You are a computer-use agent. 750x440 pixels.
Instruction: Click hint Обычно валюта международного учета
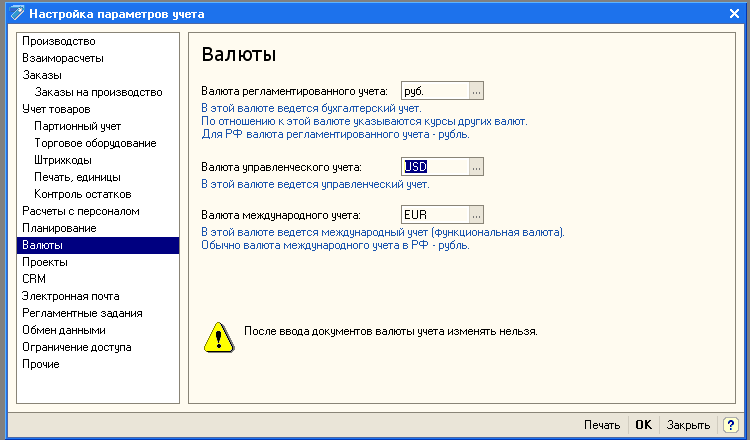335,245
